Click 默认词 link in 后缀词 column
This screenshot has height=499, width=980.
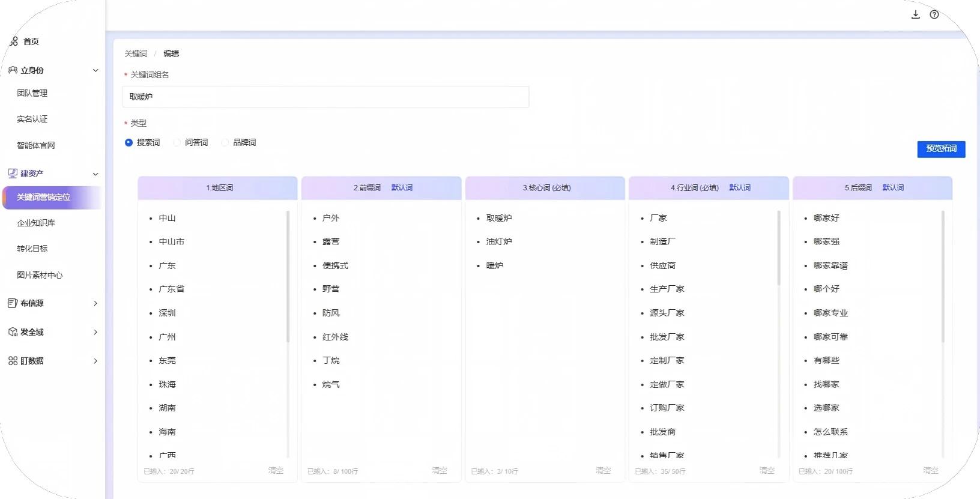893,188
